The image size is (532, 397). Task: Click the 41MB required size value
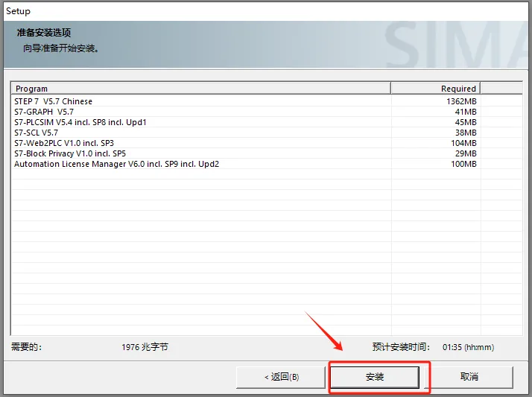click(466, 112)
